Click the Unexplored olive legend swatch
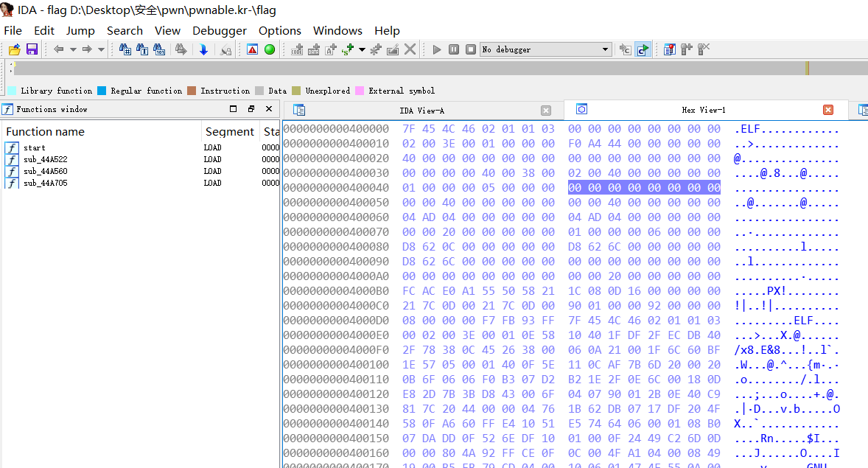 click(296, 90)
